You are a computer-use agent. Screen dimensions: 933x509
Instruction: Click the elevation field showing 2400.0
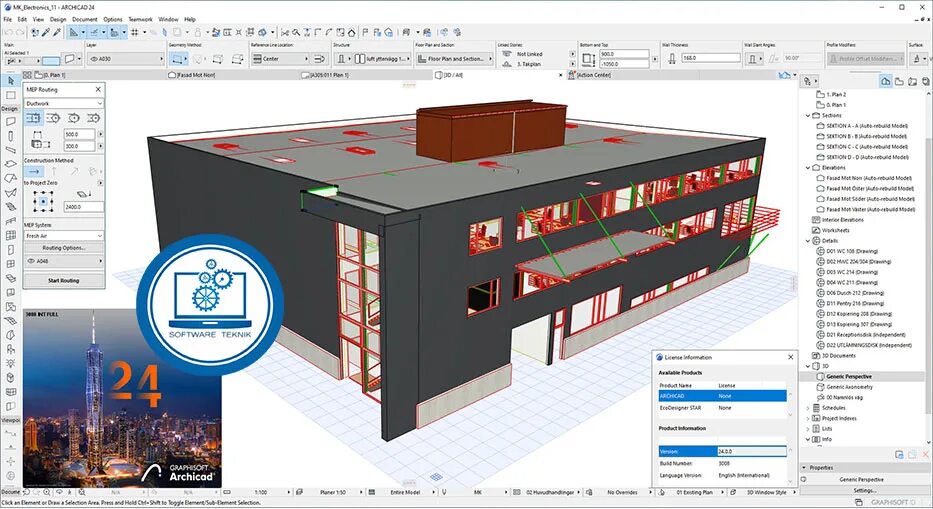83,207
